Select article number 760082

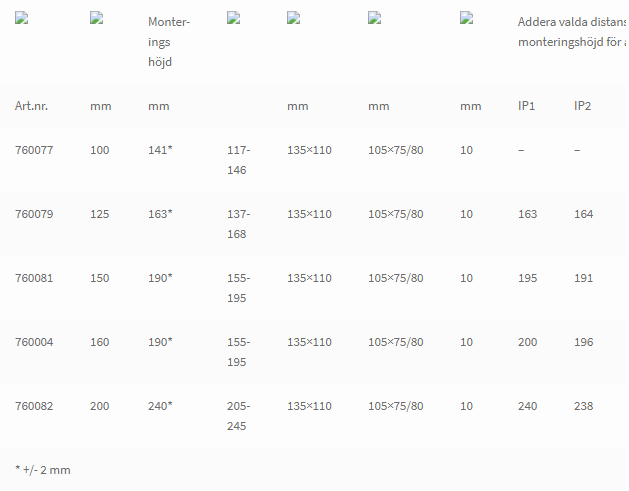[34, 406]
